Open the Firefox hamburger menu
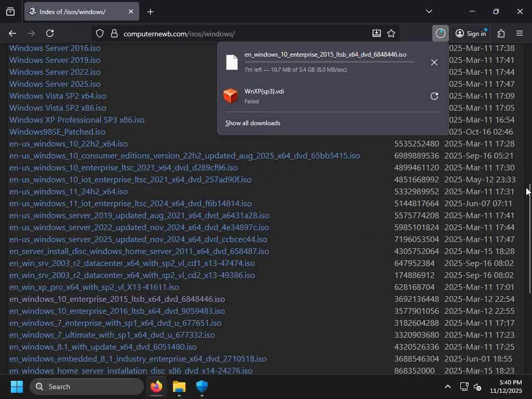The height and width of the screenshot is (399, 532). (520, 33)
